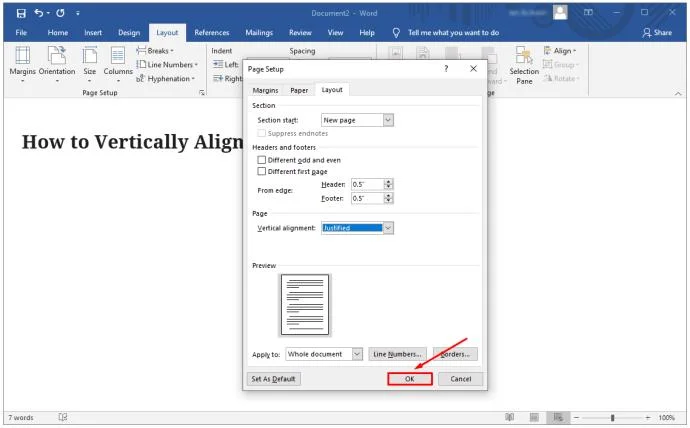Click the Footer distance spinner arrows
This screenshot has height=428, width=690.
point(388,198)
